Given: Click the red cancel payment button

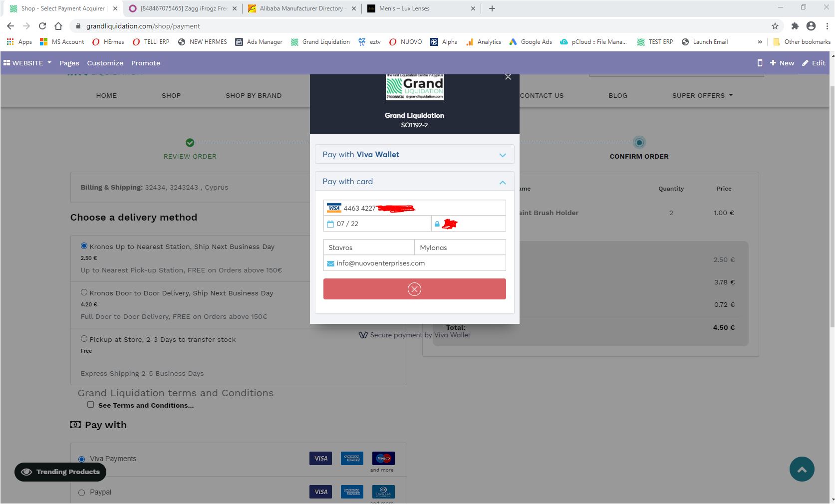Looking at the screenshot, I should click(414, 289).
